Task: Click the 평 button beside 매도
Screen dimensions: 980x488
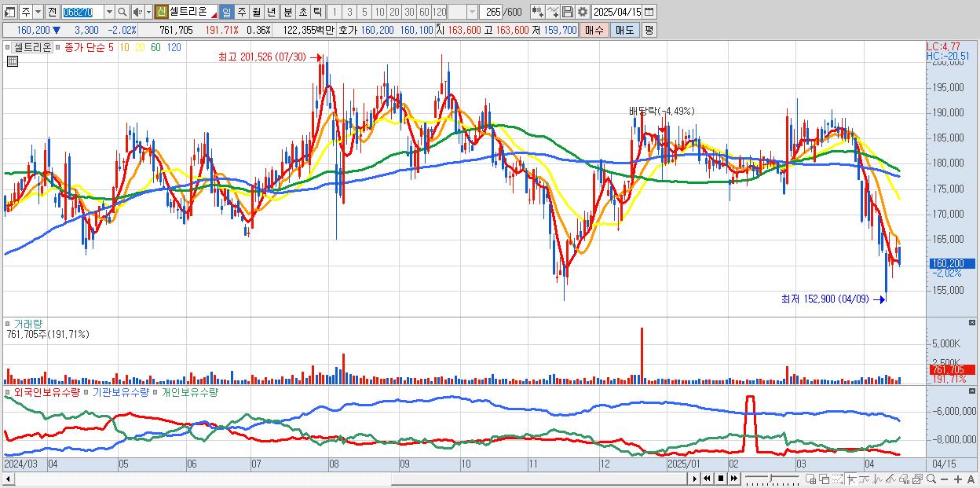Action: click(649, 30)
